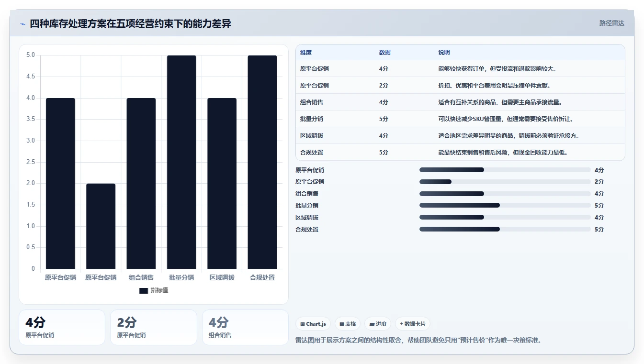
Task: Click the 批量分销 label in progress list
Action: pos(307,205)
